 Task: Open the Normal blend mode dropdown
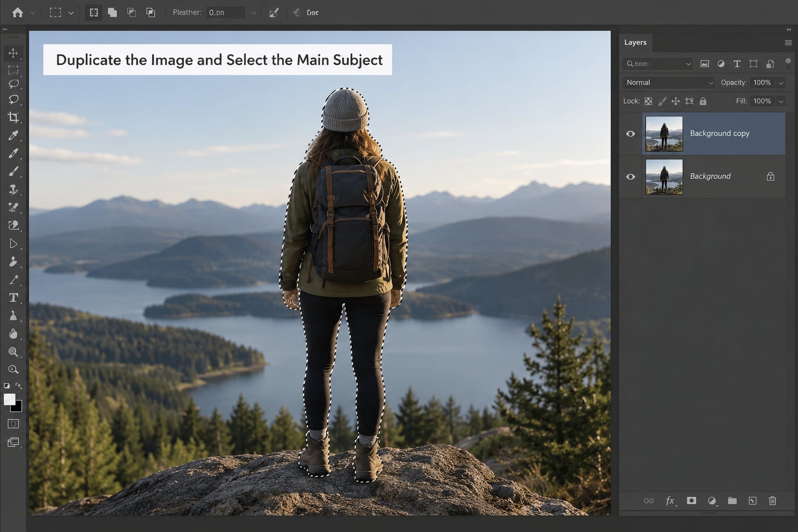[668, 83]
